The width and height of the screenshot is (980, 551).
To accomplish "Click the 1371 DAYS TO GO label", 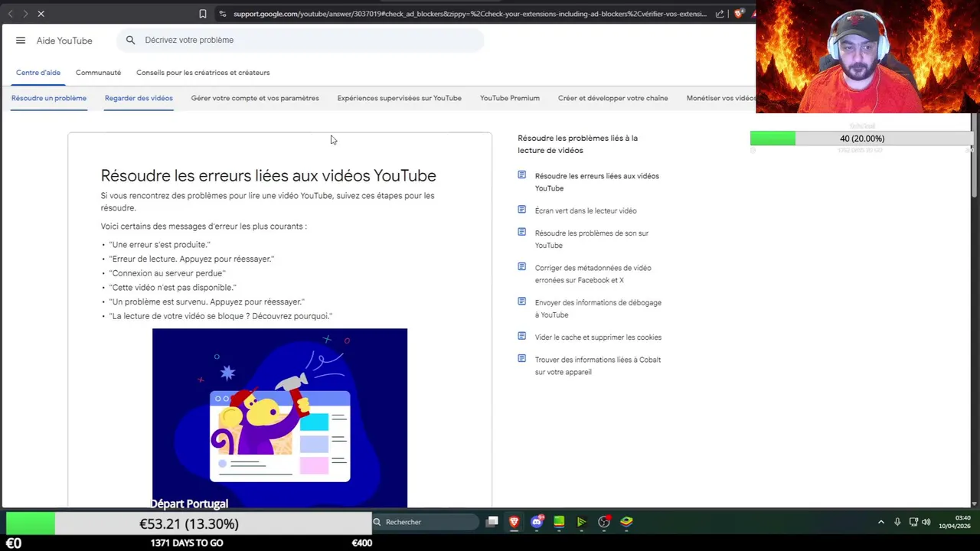I will click(187, 543).
